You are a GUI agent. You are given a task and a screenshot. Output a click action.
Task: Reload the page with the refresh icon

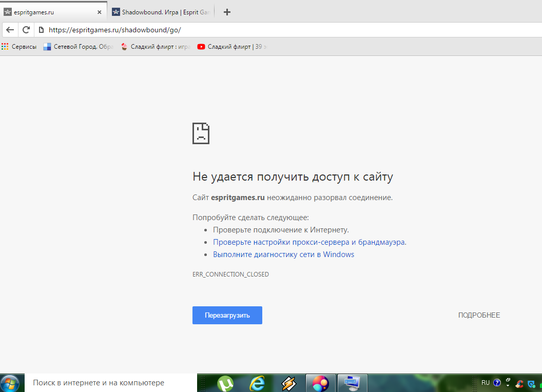click(x=26, y=30)
